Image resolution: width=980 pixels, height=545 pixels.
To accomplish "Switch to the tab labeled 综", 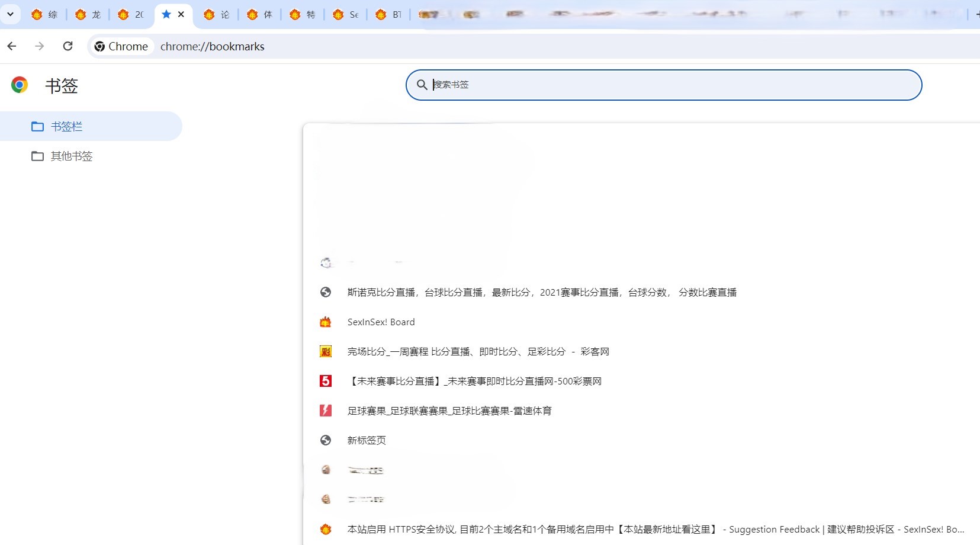I will click(x=45, y=15).
